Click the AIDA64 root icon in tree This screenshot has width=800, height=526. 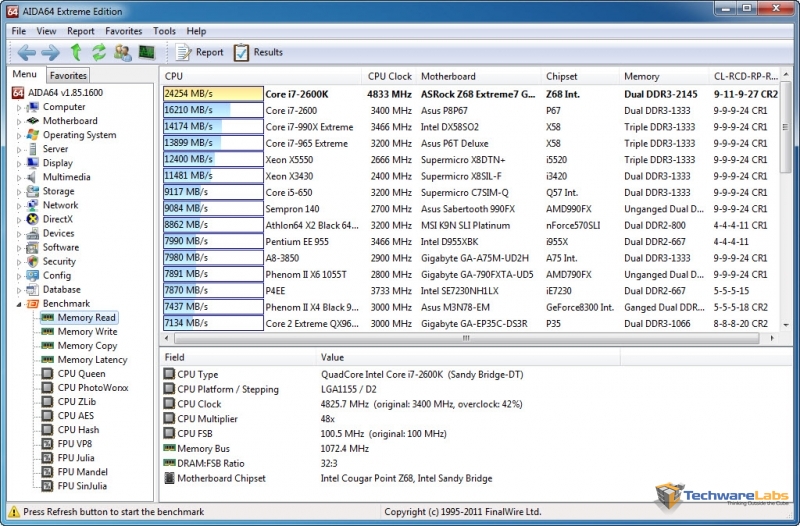[18, 93]
